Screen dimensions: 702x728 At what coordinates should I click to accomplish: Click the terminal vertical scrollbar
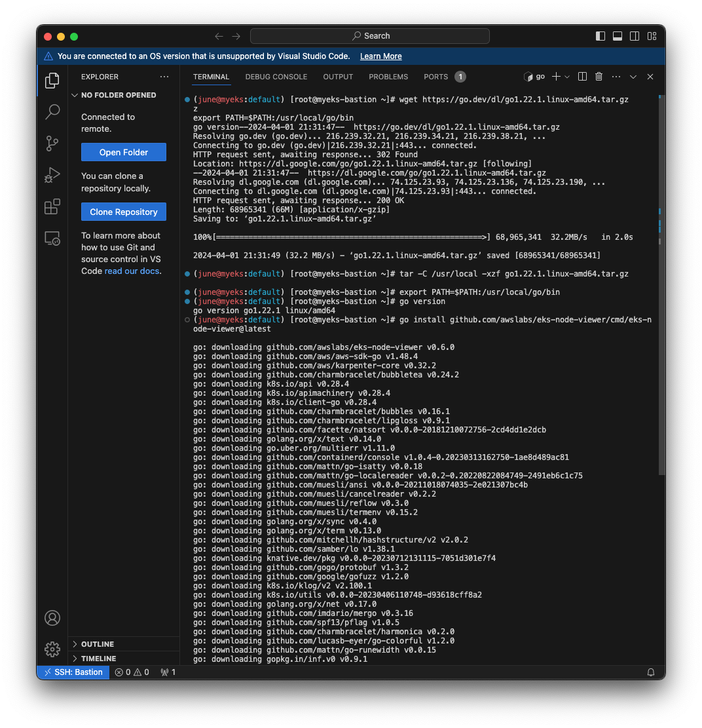pyautogui.click(x=661, y=285)
